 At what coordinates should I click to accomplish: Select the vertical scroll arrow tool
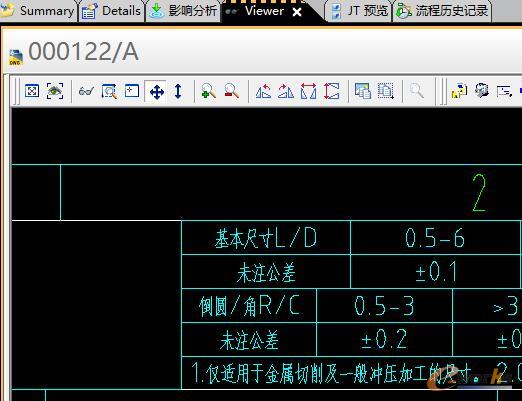coord(178,91)
